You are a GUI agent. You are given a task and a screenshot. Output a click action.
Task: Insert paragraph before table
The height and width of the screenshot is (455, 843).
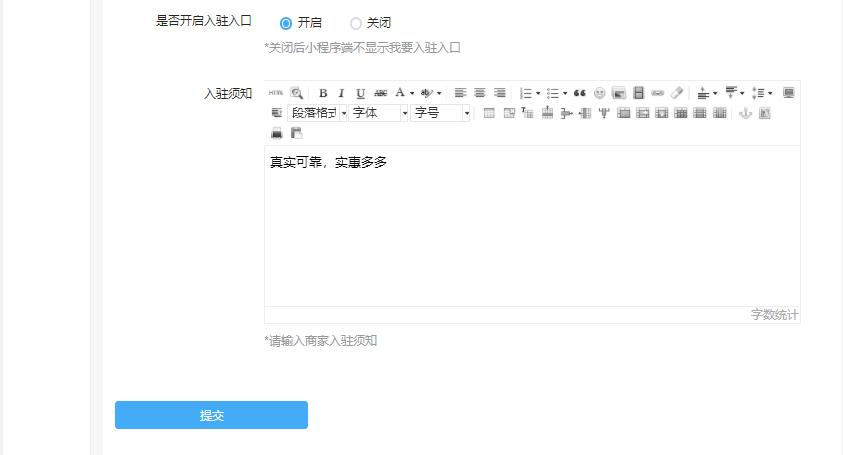click(x=527, y=113)
